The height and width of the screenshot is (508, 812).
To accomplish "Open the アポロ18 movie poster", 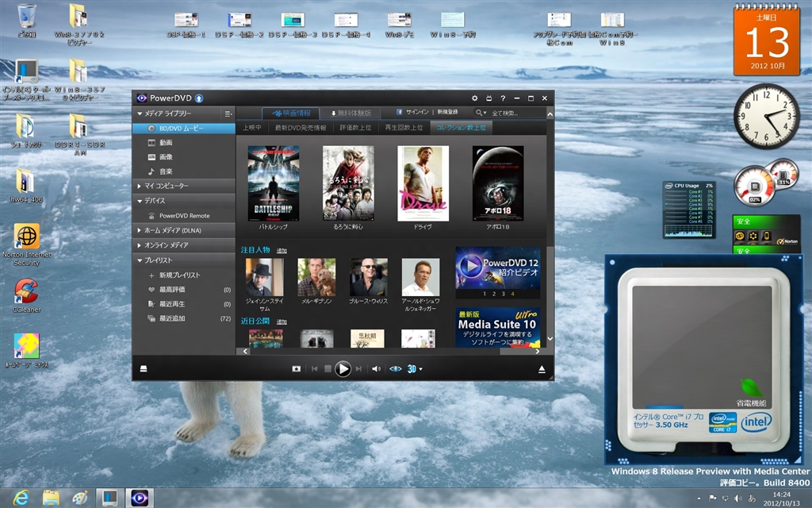I will click(498, 183).
